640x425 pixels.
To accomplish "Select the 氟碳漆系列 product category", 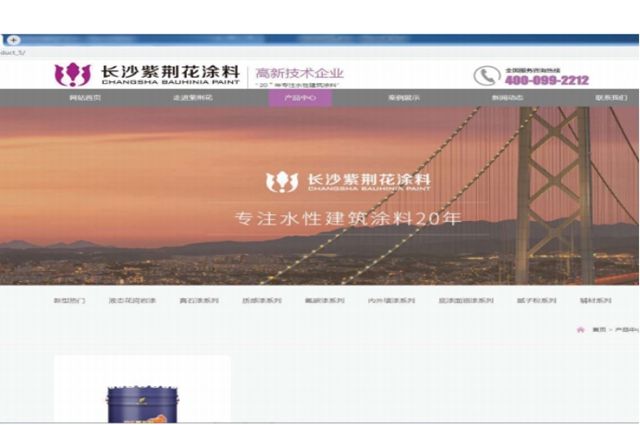I will click(324, 300).
